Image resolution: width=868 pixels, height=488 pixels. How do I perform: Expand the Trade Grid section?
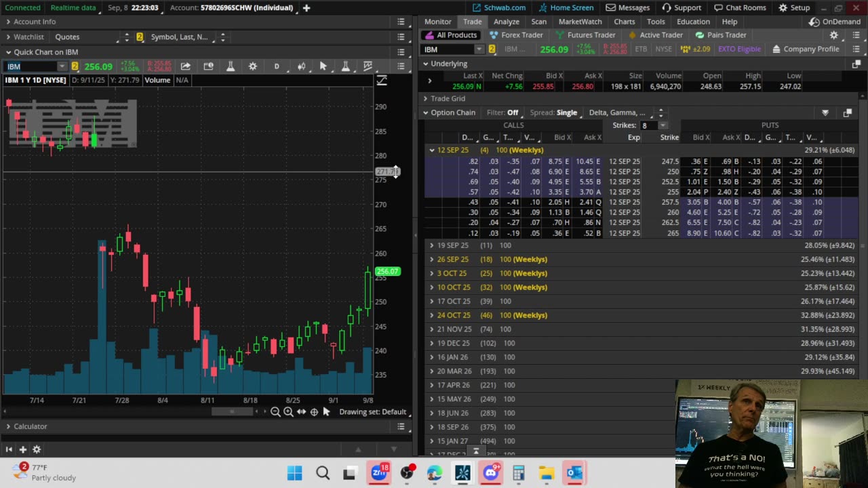425,98
